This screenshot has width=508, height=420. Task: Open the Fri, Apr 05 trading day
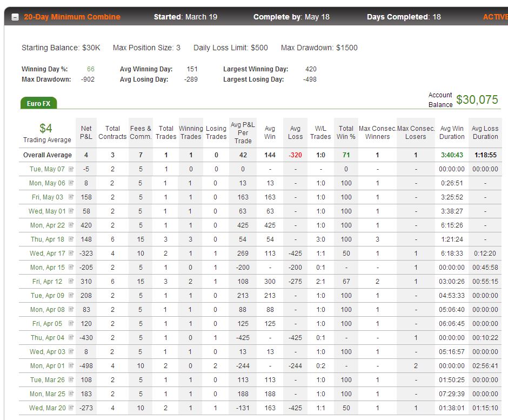coord(47,323)
